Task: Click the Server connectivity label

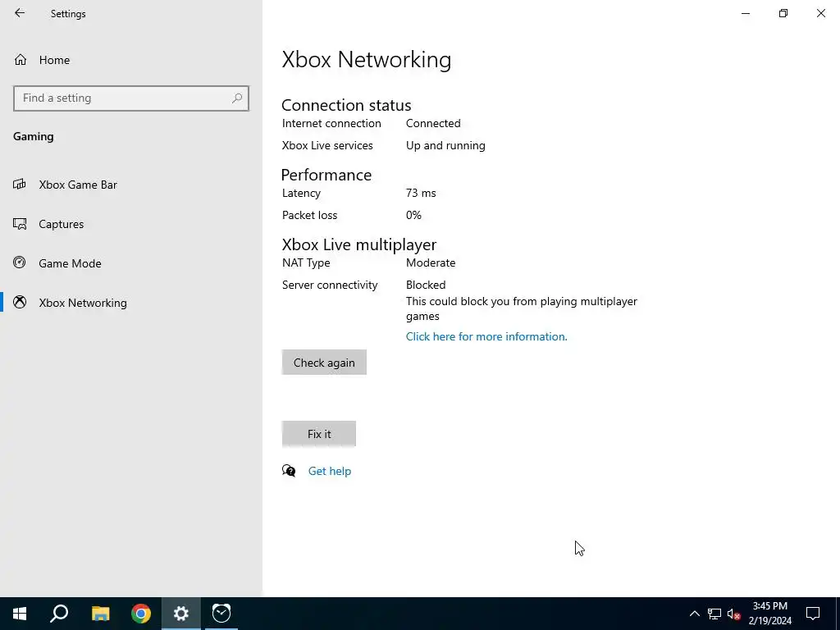Action: [x=330, y=285]
